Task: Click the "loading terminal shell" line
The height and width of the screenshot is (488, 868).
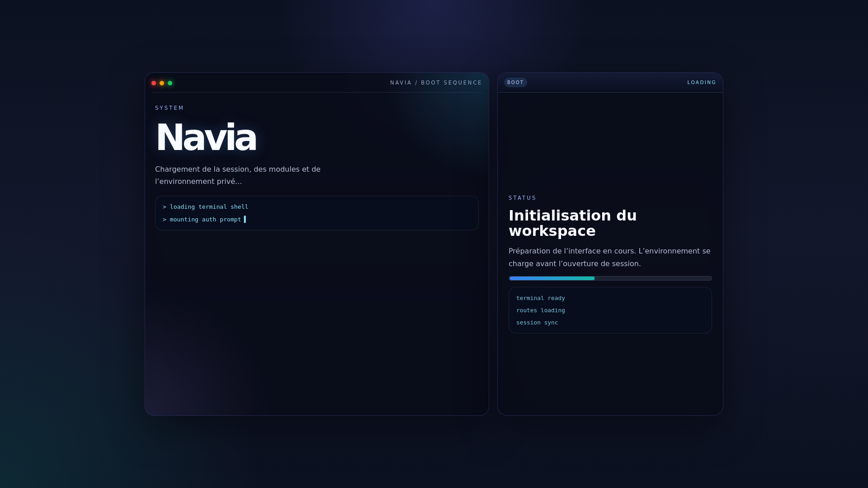Action: 206,207
